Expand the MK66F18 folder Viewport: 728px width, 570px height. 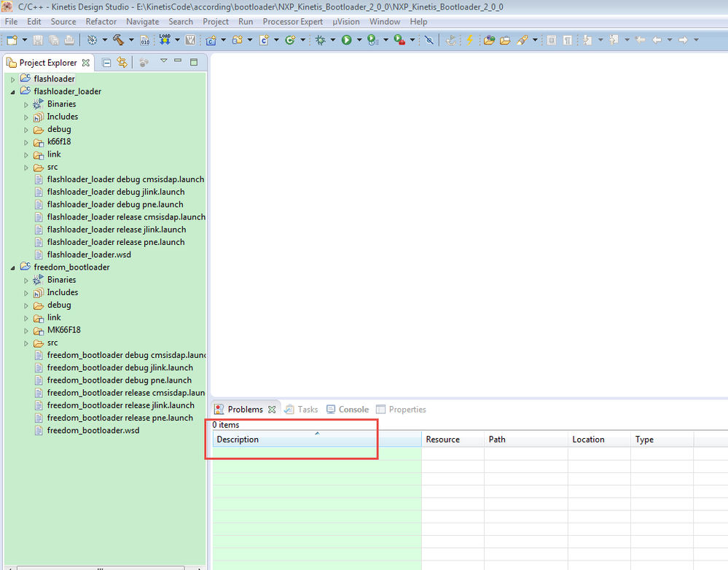pyautogui.click(x=26, y=331)
